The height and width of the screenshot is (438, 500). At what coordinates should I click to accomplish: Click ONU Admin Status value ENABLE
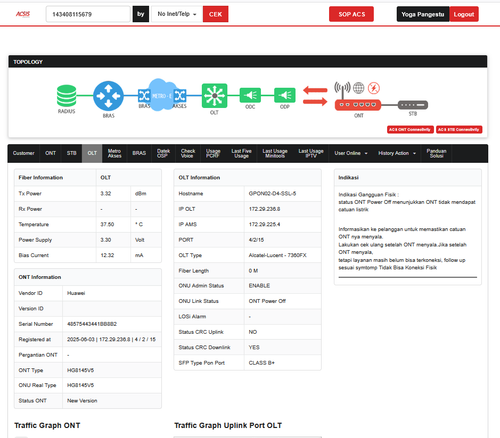click(x=259, y=286)
